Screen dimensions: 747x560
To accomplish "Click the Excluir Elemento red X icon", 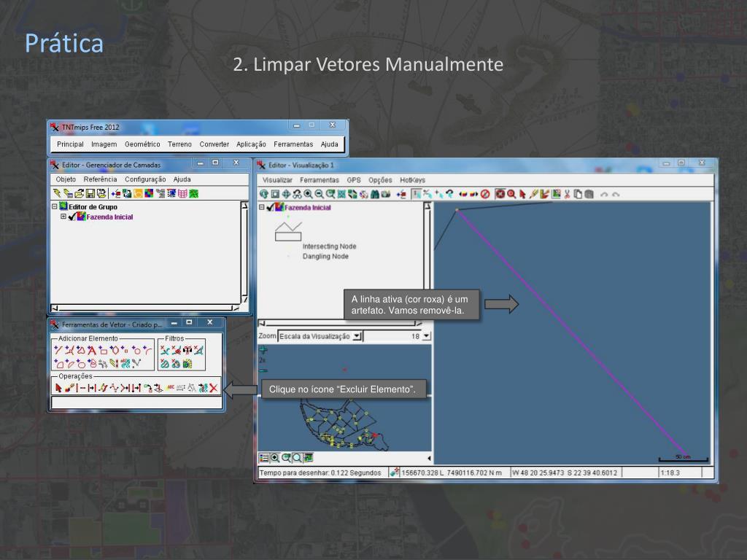I will tap(214, 389).
